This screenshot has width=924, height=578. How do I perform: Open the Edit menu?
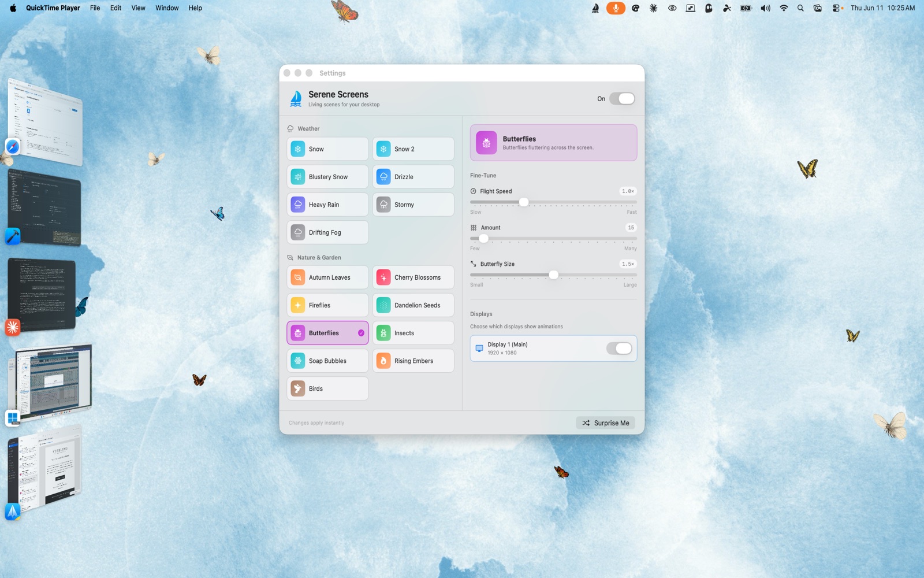click(115, 8)
